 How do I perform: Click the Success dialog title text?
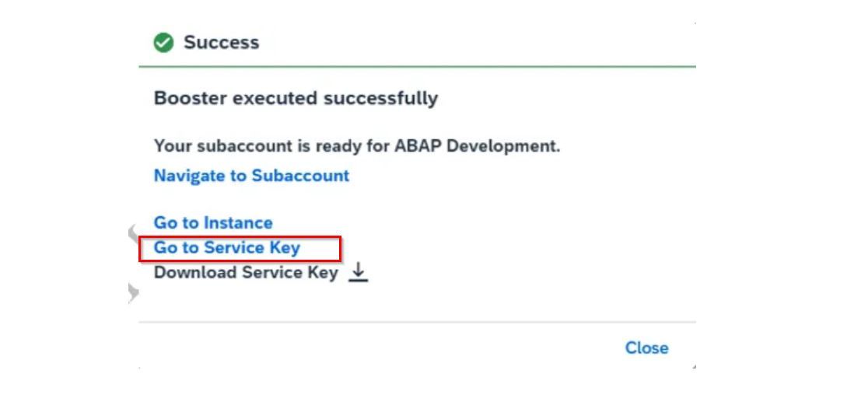pos(222,43)
